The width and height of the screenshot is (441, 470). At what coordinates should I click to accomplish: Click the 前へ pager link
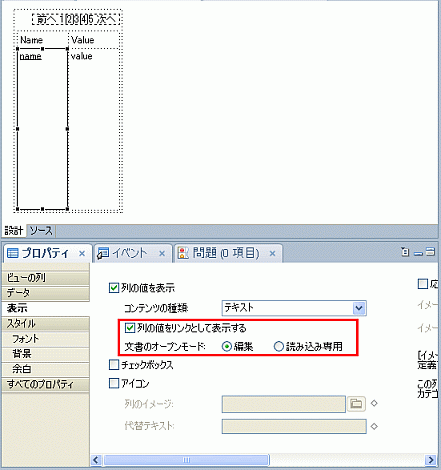pos(46,19)
